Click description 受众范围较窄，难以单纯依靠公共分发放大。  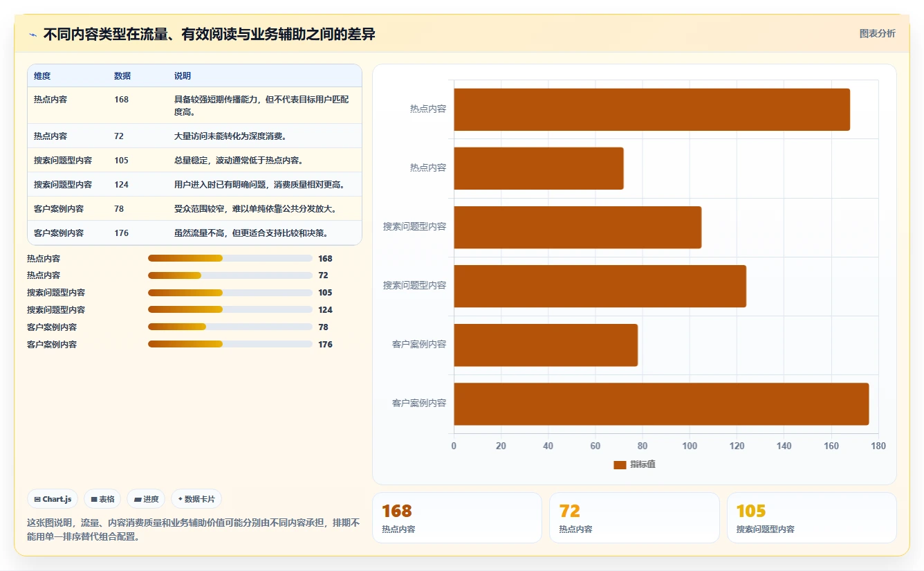point(256,209)
